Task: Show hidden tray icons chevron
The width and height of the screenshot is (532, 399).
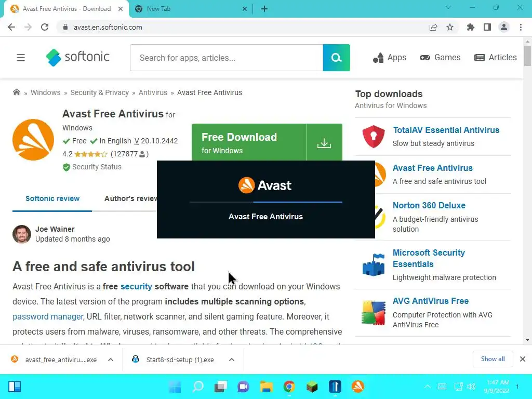Action: tap(428, 387)
